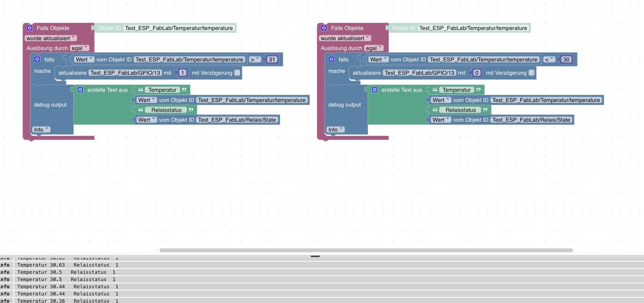Select right Relais/State object ID field

click(x=531, y=119)
